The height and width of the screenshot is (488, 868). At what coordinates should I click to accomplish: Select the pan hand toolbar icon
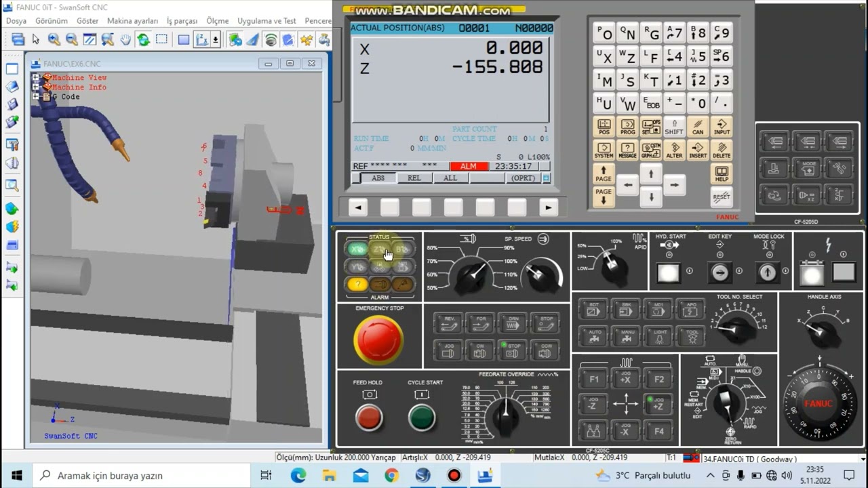(125, 40)
